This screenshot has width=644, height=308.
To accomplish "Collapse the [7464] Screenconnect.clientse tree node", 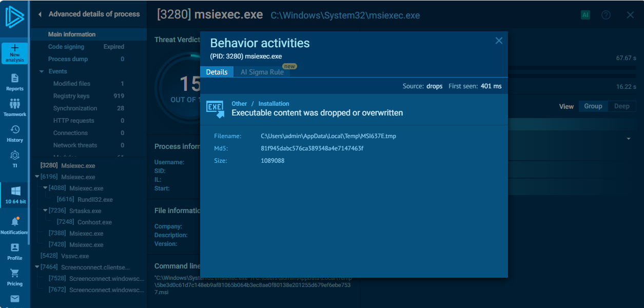I will [37, 267].
